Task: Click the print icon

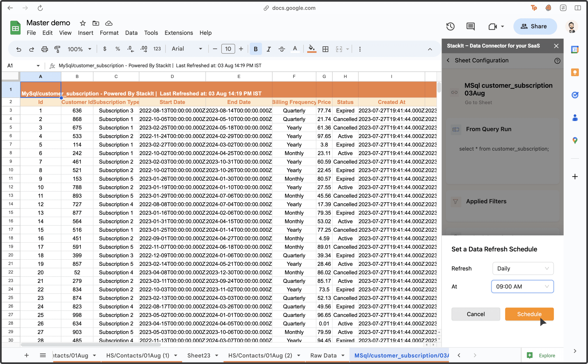Action: [45, 49]
